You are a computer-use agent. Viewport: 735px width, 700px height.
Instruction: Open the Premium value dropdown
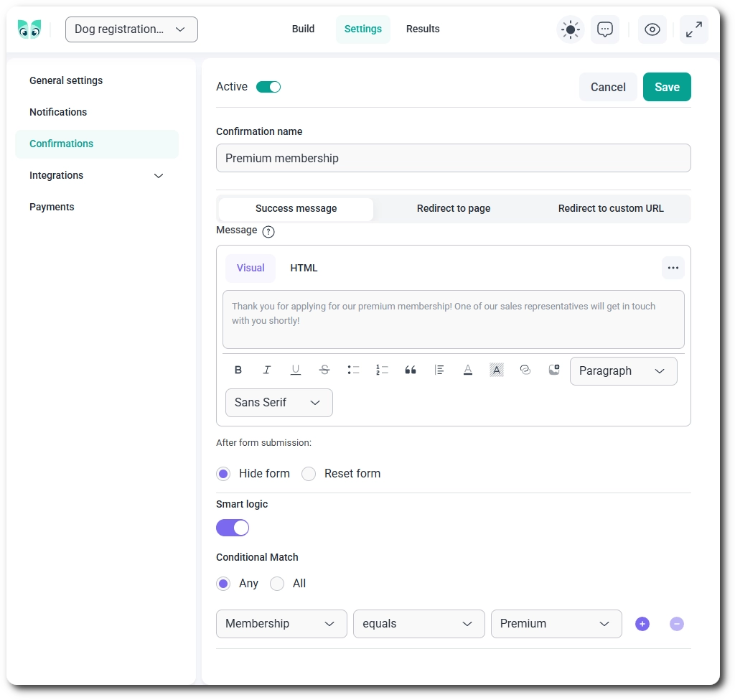pos(556,624)
